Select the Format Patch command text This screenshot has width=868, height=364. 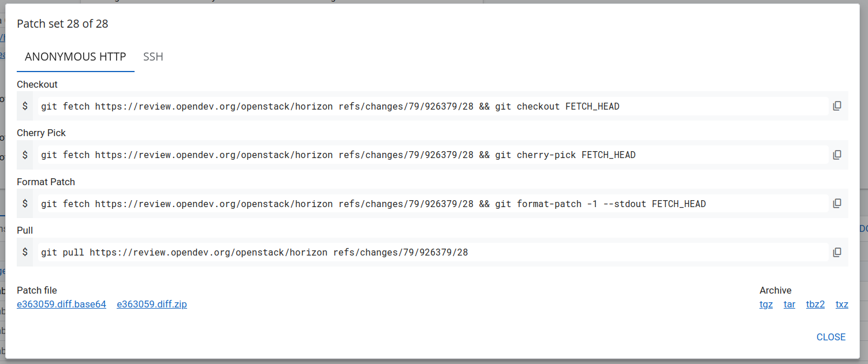[x=372, y=204]
